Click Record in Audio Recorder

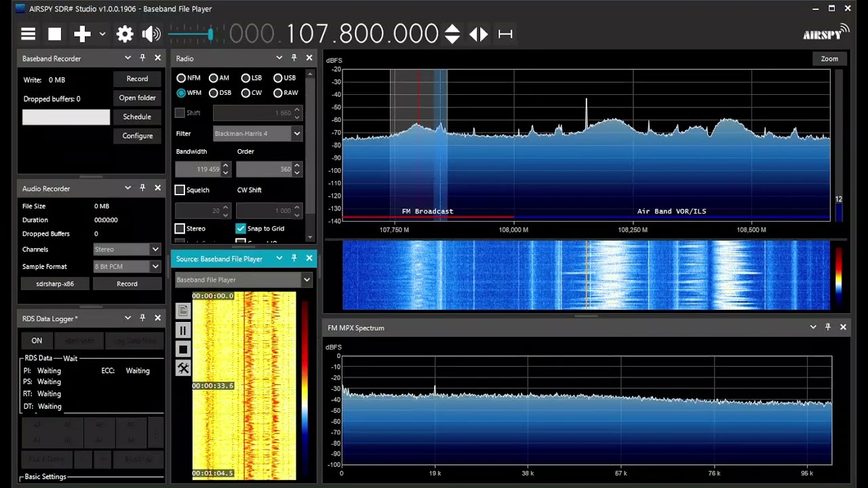[x=127, y=284]
